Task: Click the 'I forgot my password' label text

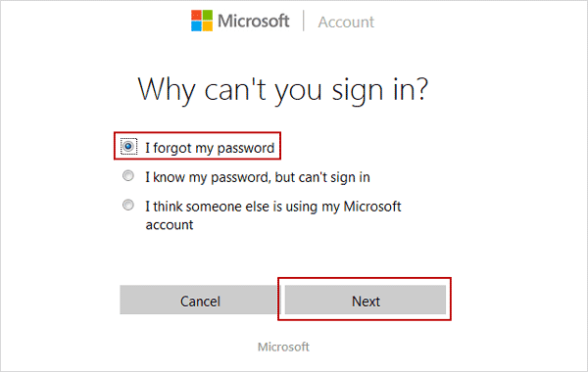Action: point(210,148)
